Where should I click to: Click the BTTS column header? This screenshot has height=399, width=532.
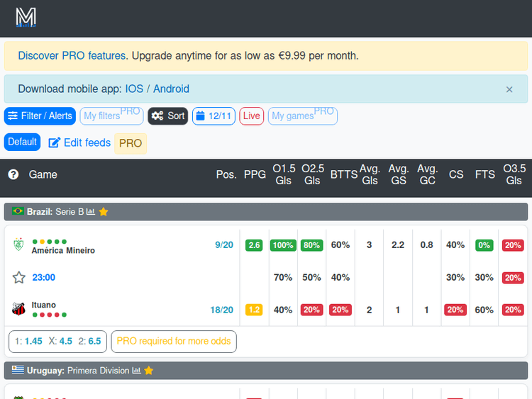click(x=344, y=174)
